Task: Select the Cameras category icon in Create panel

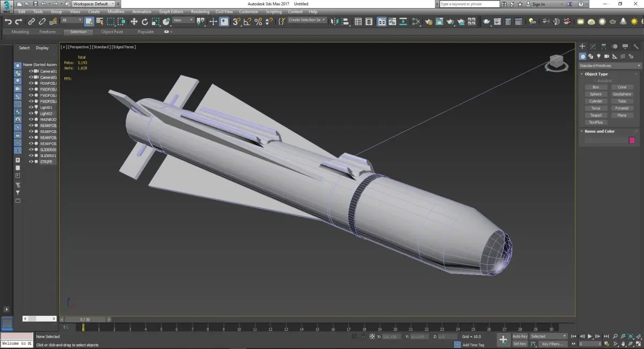Action: tap(606, 56)
